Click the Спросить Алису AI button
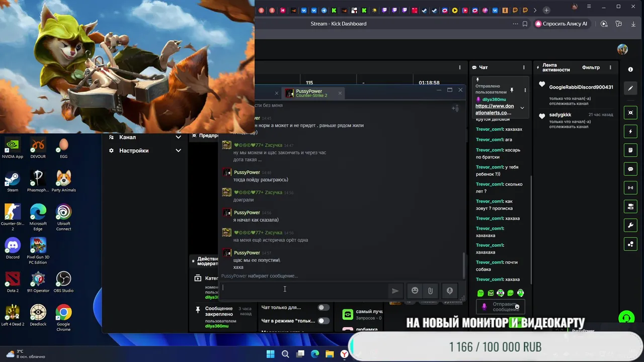Viewport: 644px width, 362px height. tap(561, 24)
